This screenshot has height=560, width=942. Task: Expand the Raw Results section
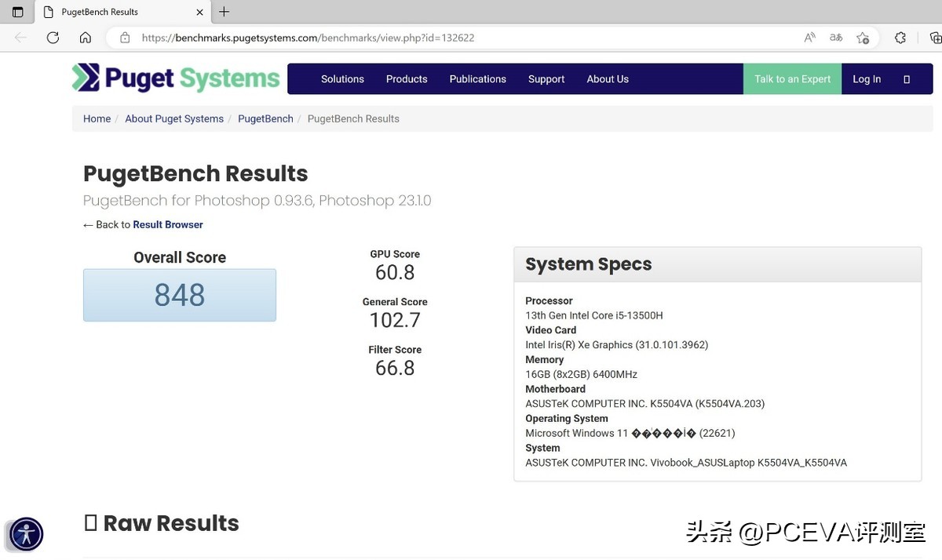pyautogui.click(x=90, y=522)
